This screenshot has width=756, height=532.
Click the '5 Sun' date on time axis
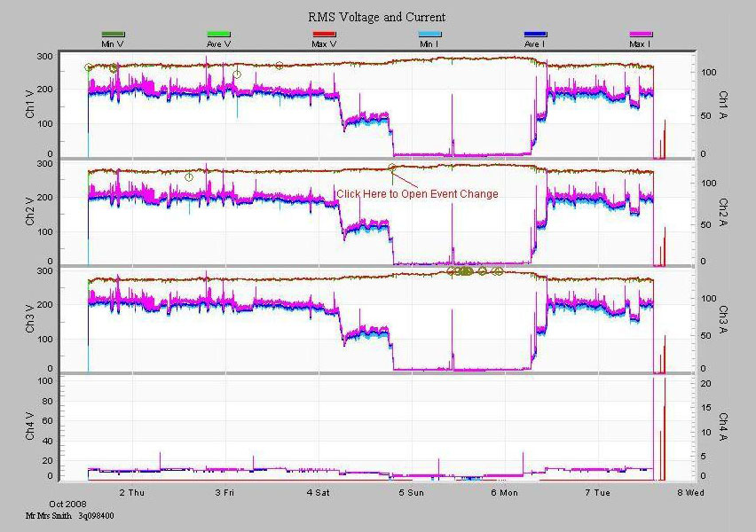pyautogui.click(x=412, y=492)
